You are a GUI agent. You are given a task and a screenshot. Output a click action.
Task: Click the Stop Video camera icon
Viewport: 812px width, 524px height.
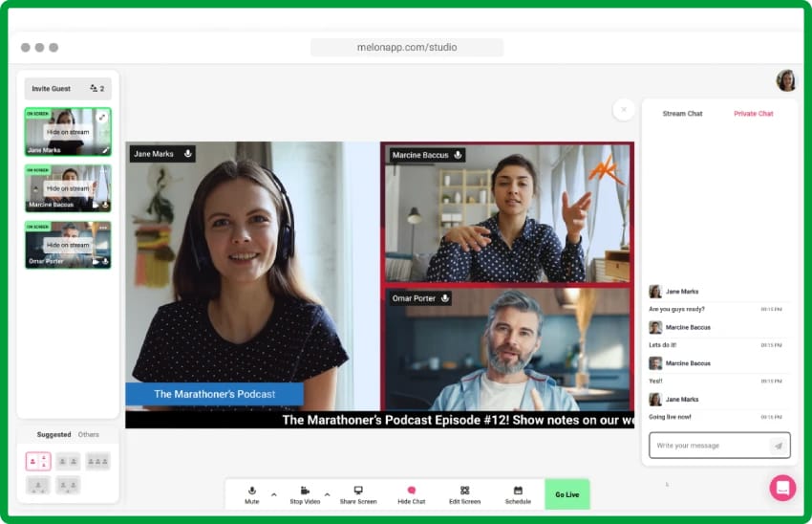(x=305, y=491)
